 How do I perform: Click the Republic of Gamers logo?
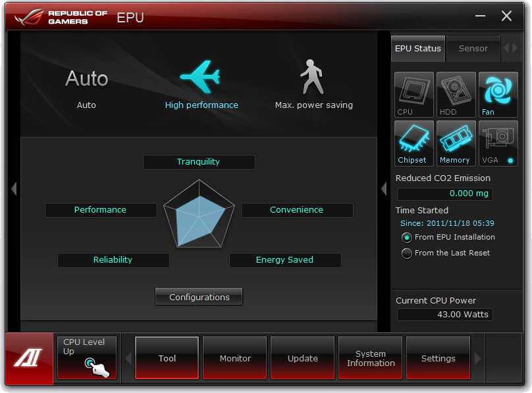pyautogui.click(x=61, y=17)
